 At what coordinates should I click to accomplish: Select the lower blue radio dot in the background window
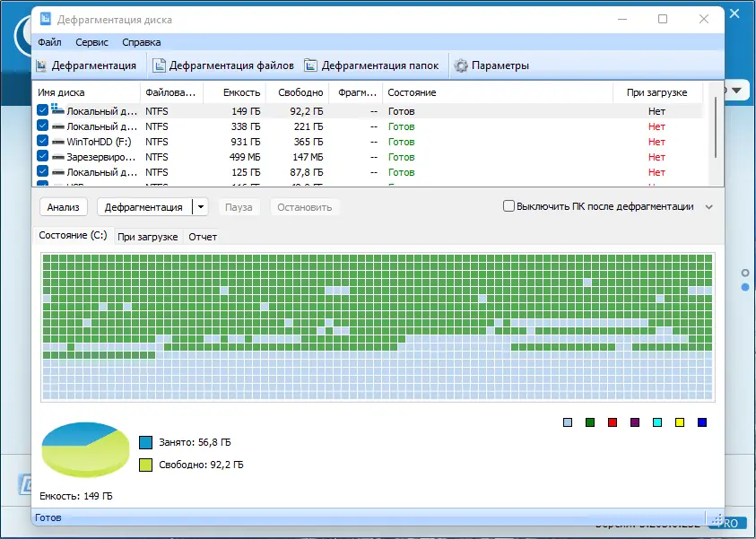pyautogui.click(x=745, y=287)
